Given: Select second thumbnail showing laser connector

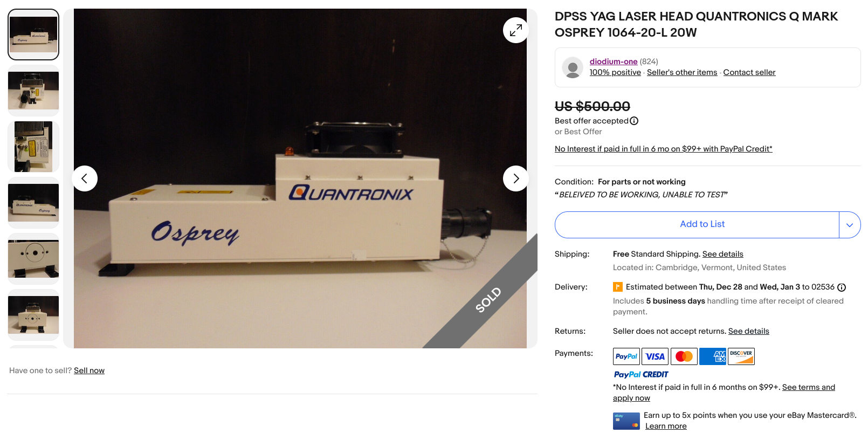Looking at the screenshot, I should [x=33, y=91].
